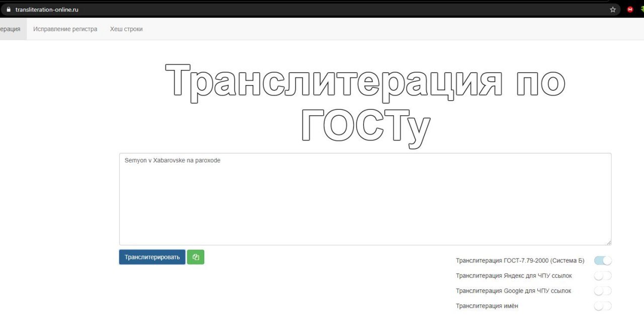Click the text Semyon v Xabarovske na paroxode

tap(173, 160)
